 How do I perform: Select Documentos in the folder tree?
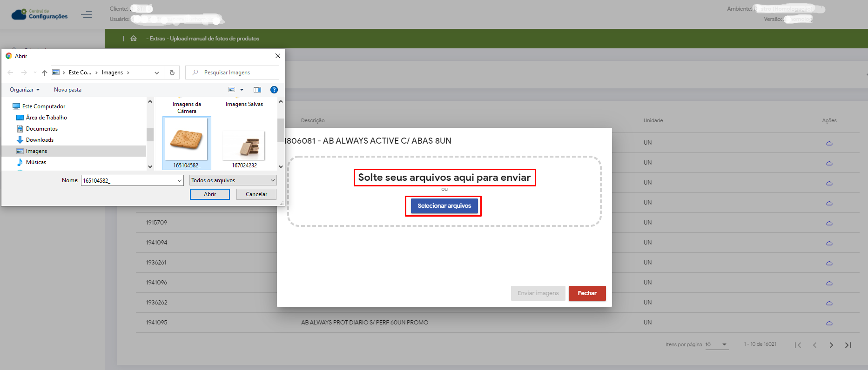(42, 129)
